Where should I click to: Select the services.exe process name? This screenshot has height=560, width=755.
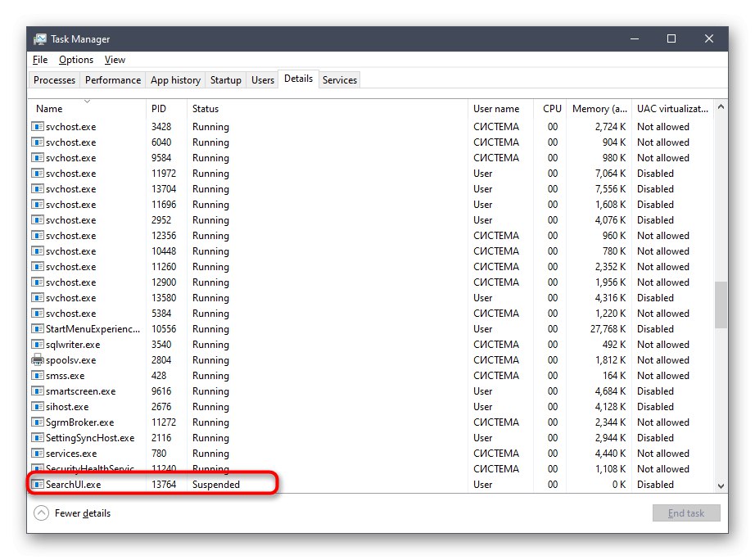click(71, 454)
